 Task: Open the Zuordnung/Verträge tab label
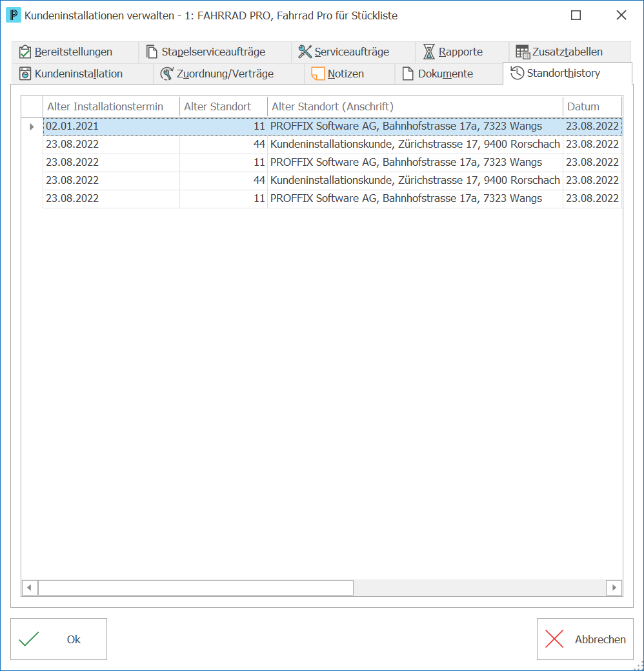click(x=225, y=74)
